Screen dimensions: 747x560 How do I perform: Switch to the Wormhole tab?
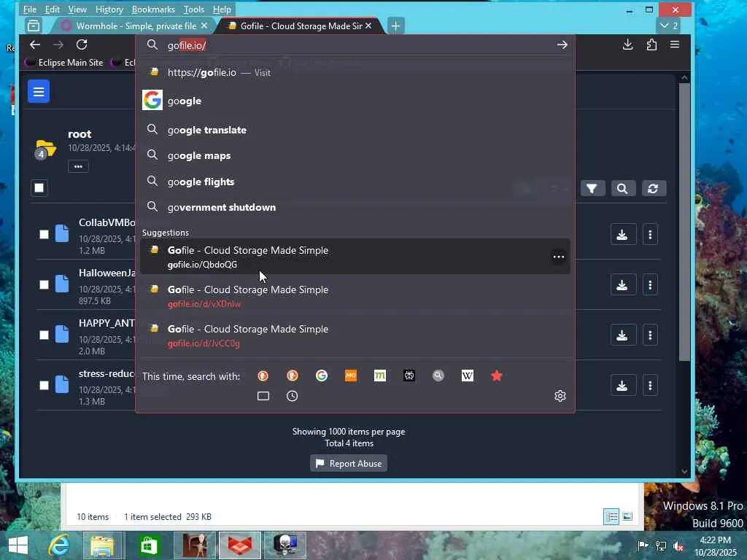coord(135,26)
